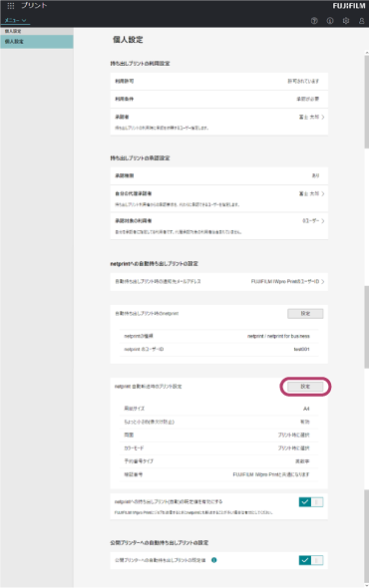369x588 pixels.
Task: Click info icon beside 公開プリンター default setting
Action: [x=214, y=560]
